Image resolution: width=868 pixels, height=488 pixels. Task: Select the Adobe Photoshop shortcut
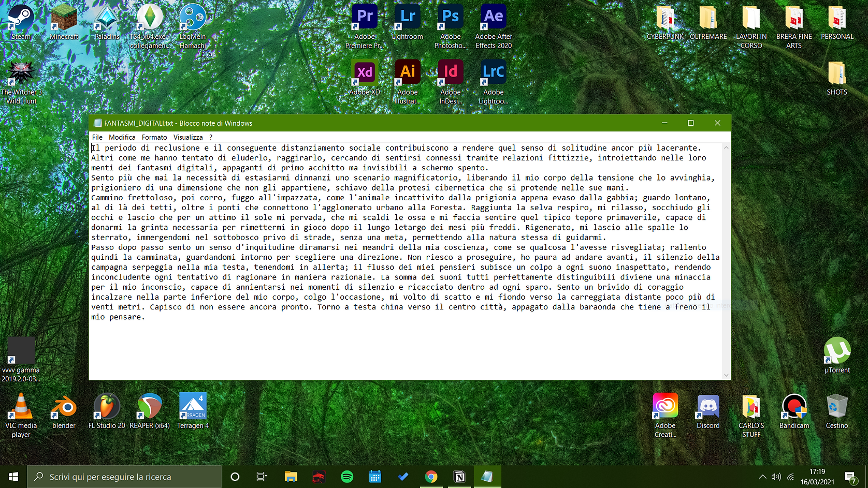pos(451,26)
